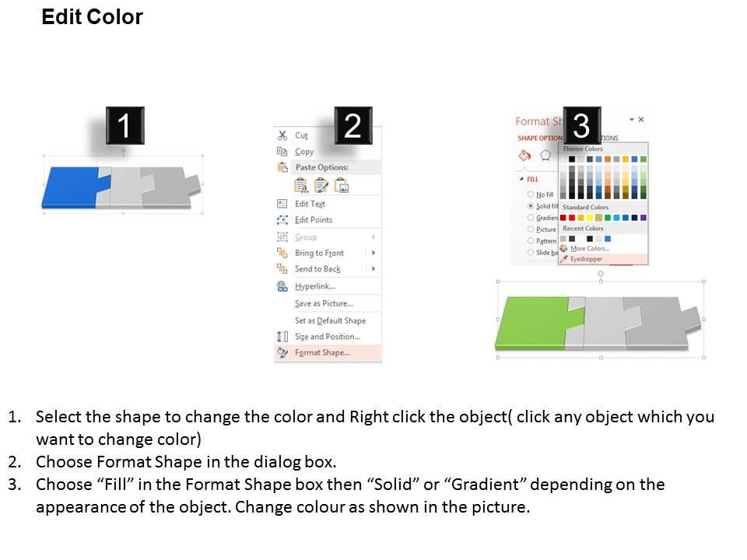The width and height of the screenshot is (747, 560).
Task: Switch to the Shape Options tab
Action: 539,138
